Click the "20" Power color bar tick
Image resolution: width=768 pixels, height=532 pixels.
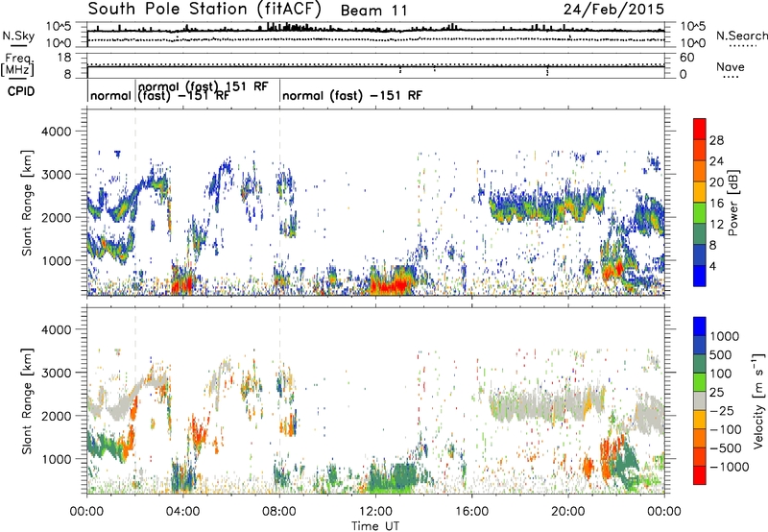coord(716,182)
